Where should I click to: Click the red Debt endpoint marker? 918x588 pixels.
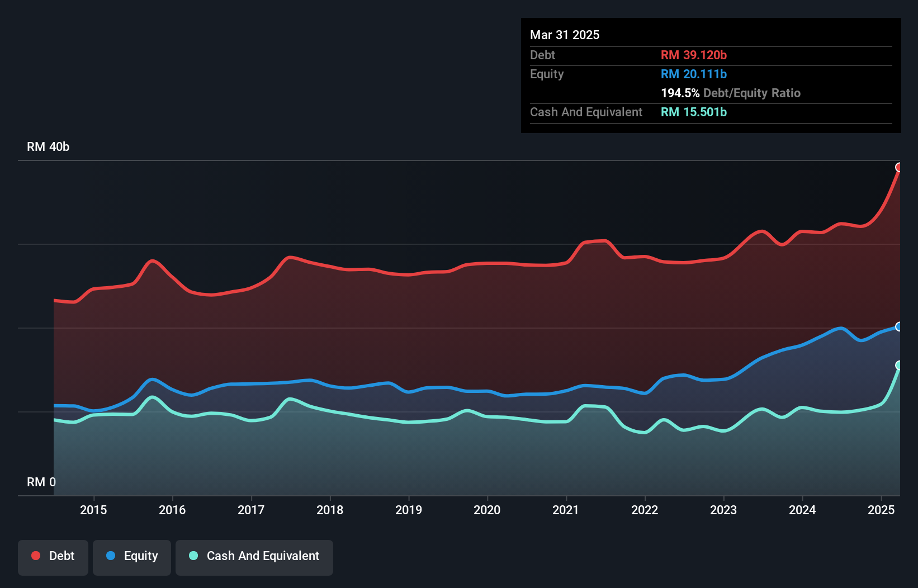(x=899, y=167)
